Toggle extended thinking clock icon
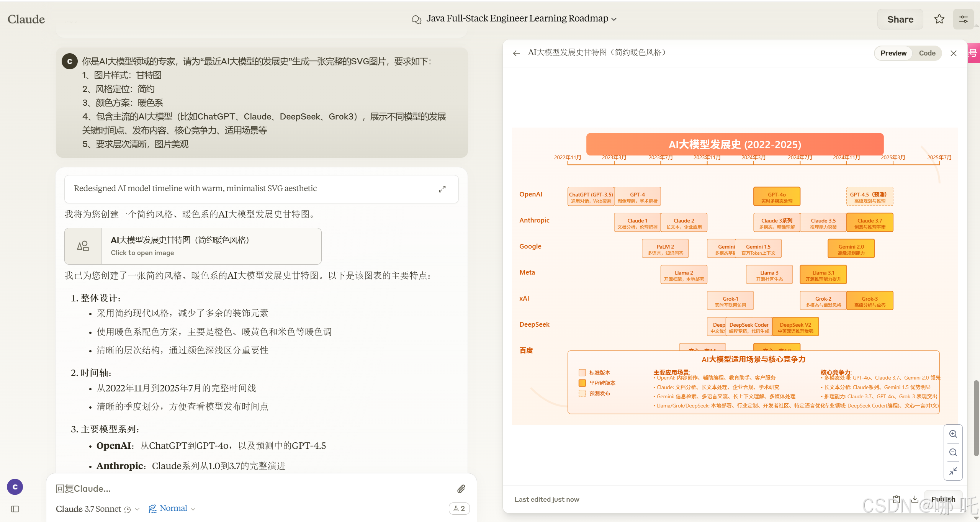 [x=128, y=509]
